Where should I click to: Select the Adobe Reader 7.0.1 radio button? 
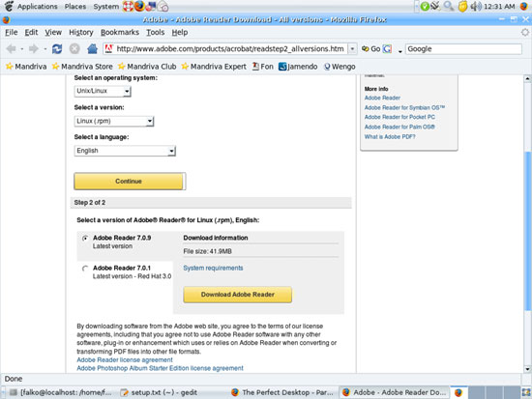pos(85,269)
